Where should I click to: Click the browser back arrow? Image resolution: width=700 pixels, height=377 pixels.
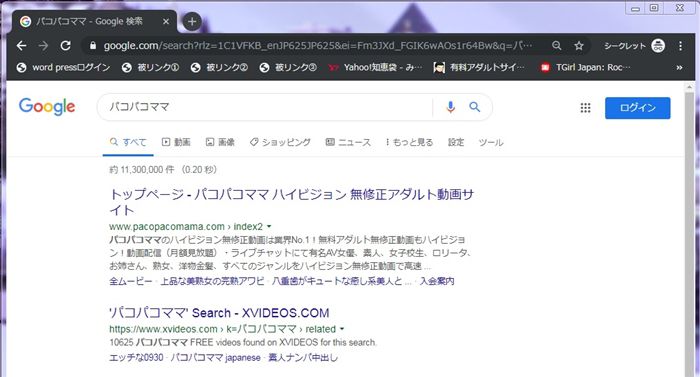[21, 46]
